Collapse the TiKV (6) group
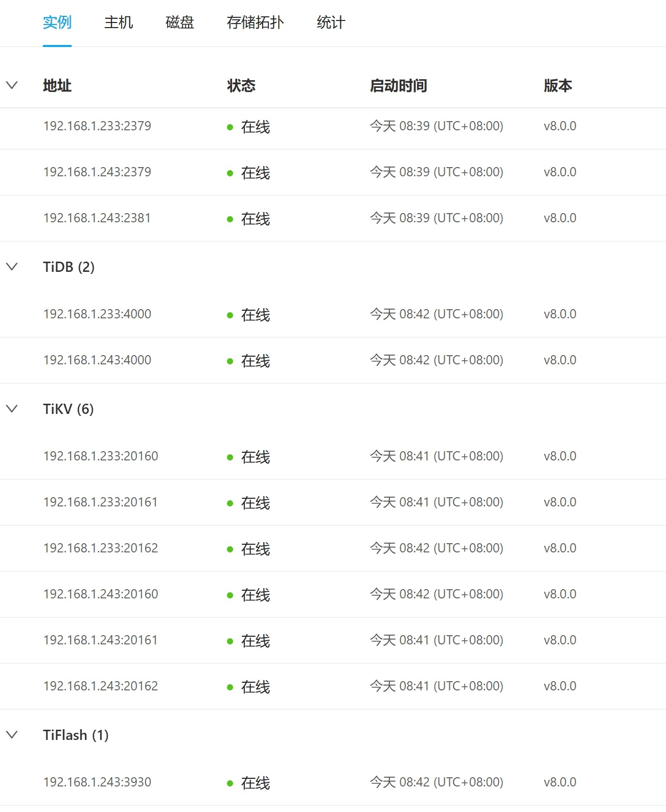The image size is (666, 812). (x=12, y=409)
